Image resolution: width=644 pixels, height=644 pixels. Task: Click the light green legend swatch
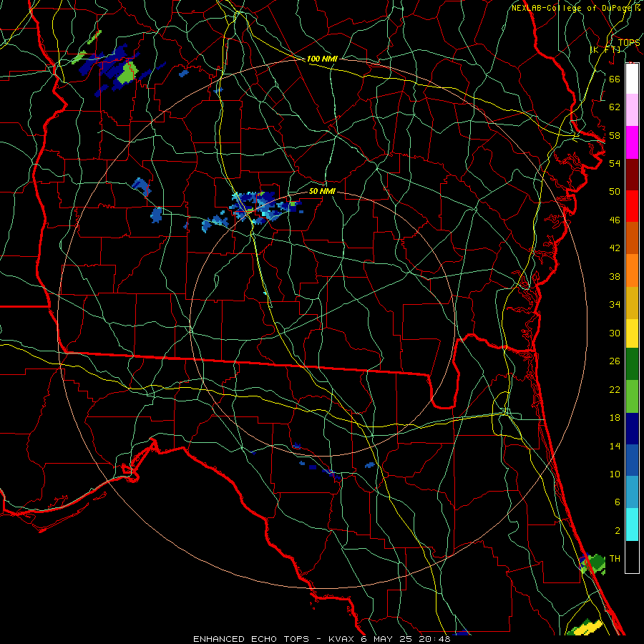click(x=632, y=396)
